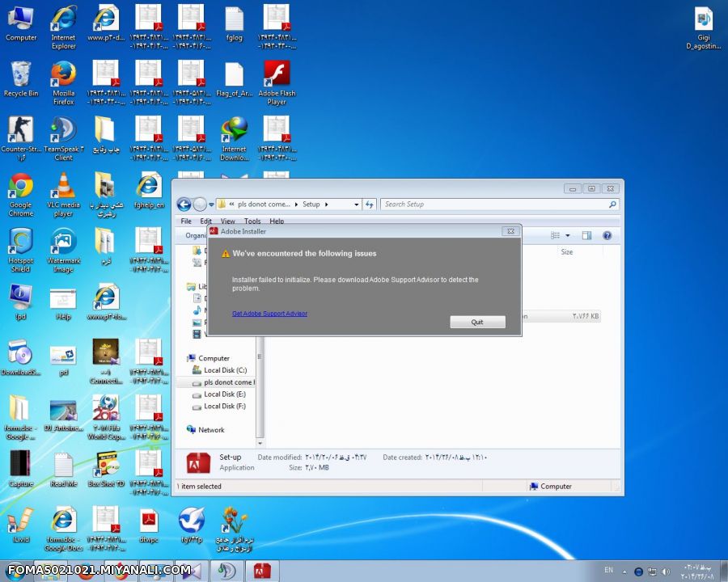Screen dimensions: 728x582
Task: Open the DJ Antoine image file
Action: pos(64,413)
